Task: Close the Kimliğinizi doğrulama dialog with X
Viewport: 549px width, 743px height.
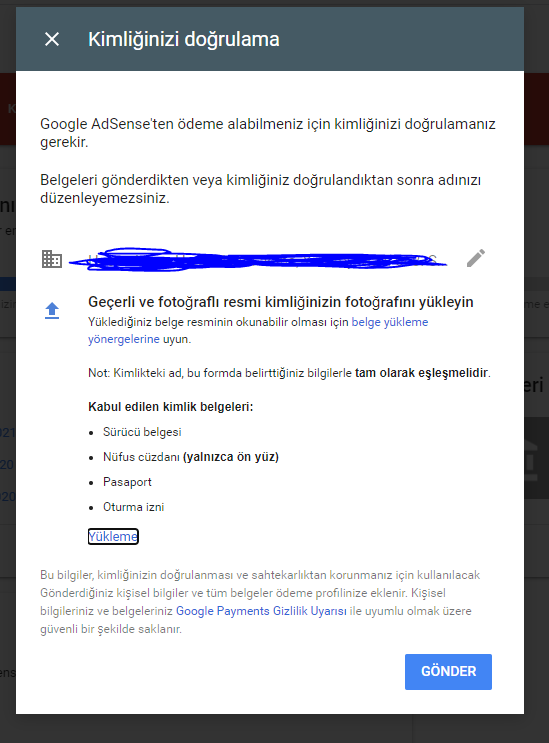Action: pyautogui.click(x=52, y=39)
